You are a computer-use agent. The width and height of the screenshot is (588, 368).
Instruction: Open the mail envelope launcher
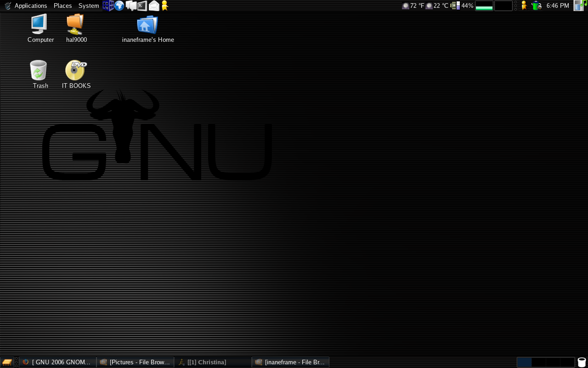(154, 6)
